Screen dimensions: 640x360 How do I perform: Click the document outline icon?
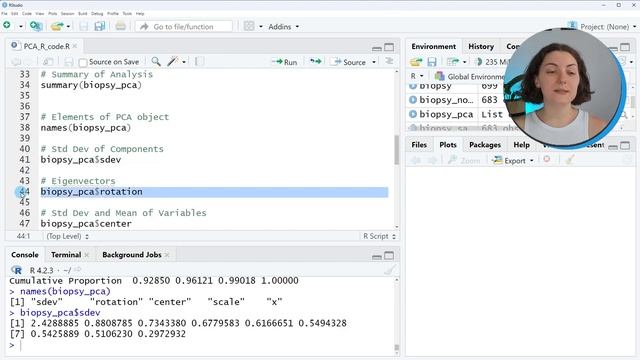(x=389, y=61)
